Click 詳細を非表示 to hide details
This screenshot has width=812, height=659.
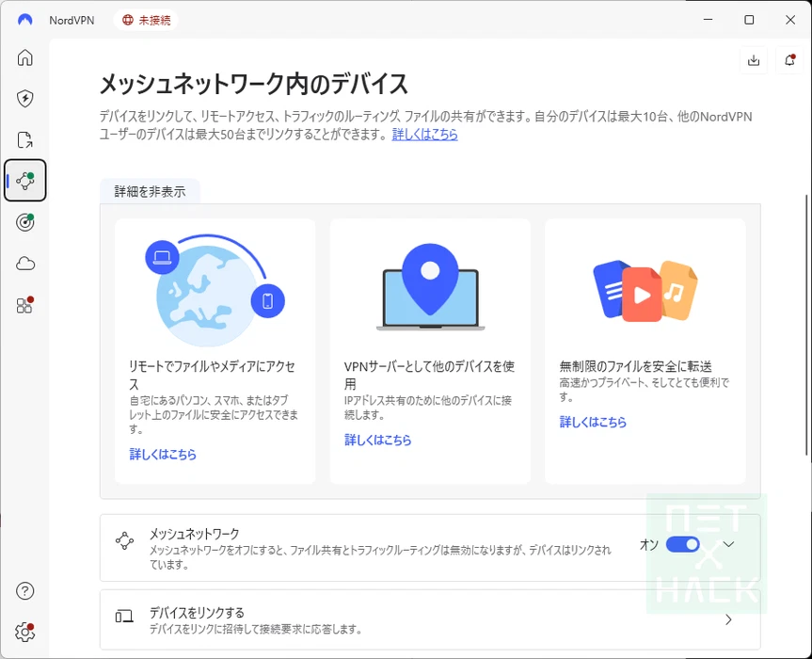coord(149,190)
